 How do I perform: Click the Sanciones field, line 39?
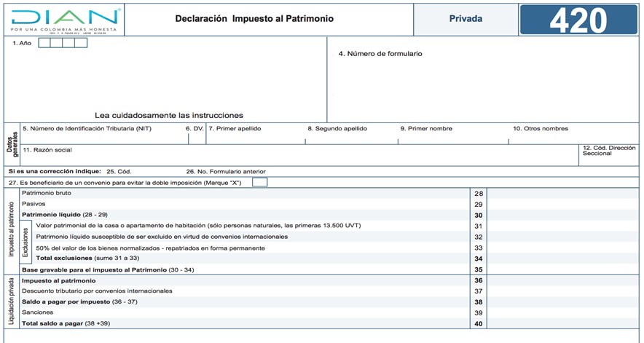coord(562,313)
